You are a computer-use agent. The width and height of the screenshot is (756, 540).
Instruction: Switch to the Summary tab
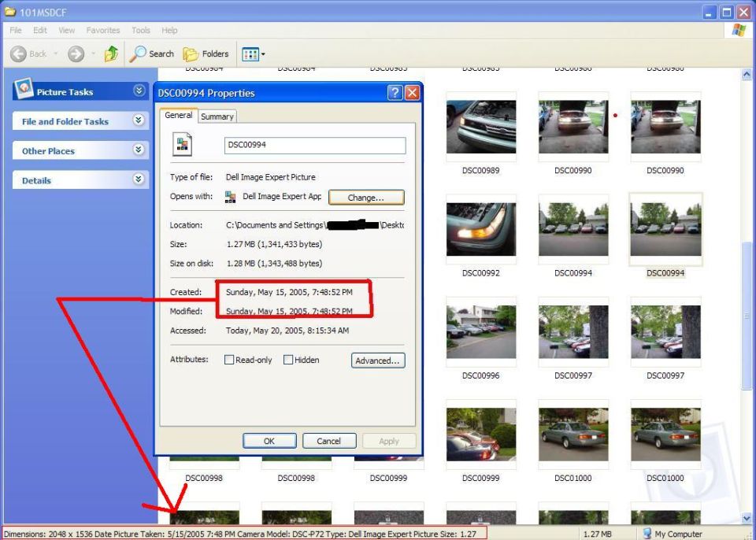click(217, 117)
